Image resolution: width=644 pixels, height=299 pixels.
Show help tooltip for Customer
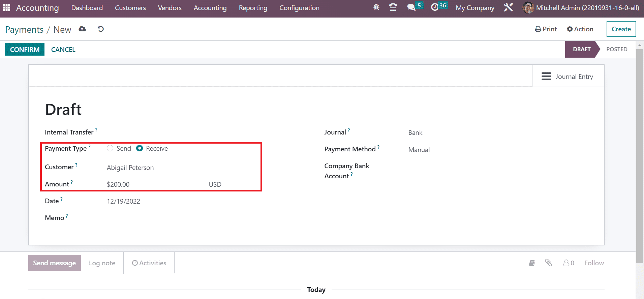(x=76, y=165)
